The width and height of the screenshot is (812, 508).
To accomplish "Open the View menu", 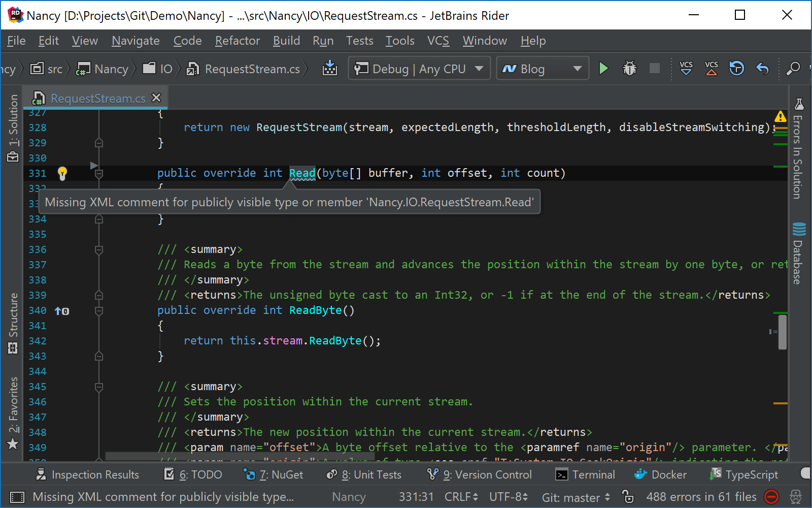I will pos(85,41).
